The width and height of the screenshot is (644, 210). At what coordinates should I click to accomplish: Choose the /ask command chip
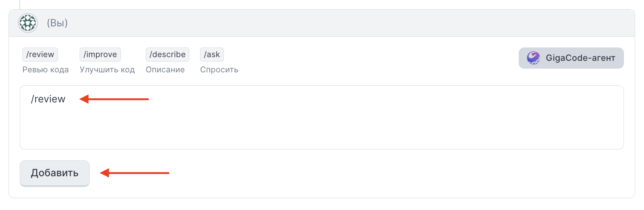click(212, 55)
